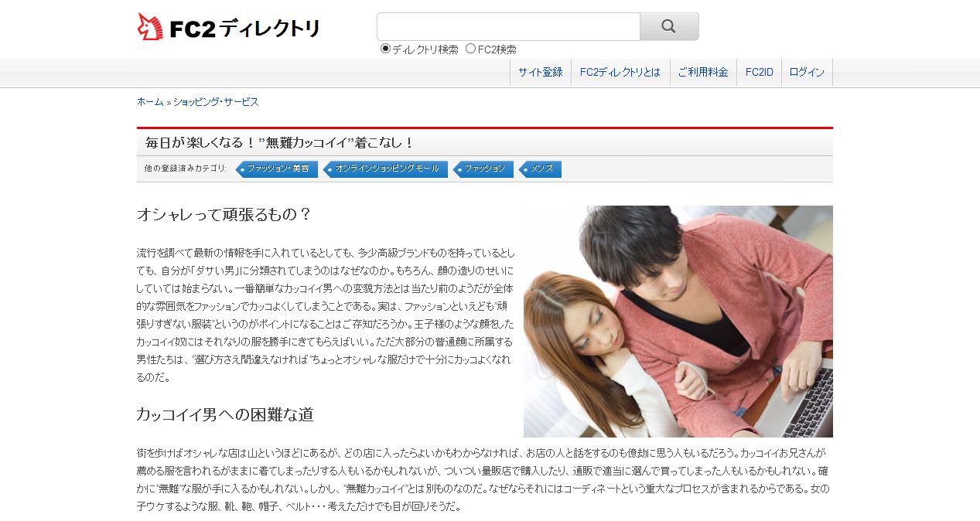The height and width of the screenshot is (521, 980).
Task: Click the couple photo thumbnail
Action: [x=678, y=322]
